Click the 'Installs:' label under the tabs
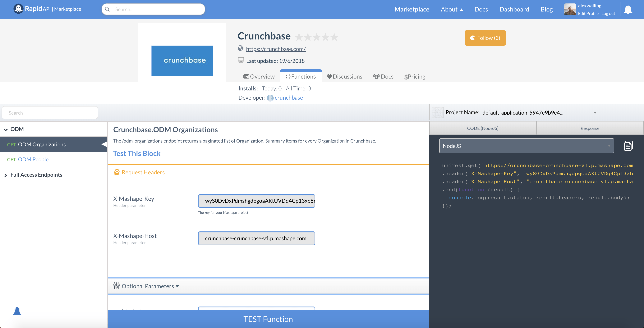The height and width of the screenshot is (328, 644). click(x=248, y=89)
